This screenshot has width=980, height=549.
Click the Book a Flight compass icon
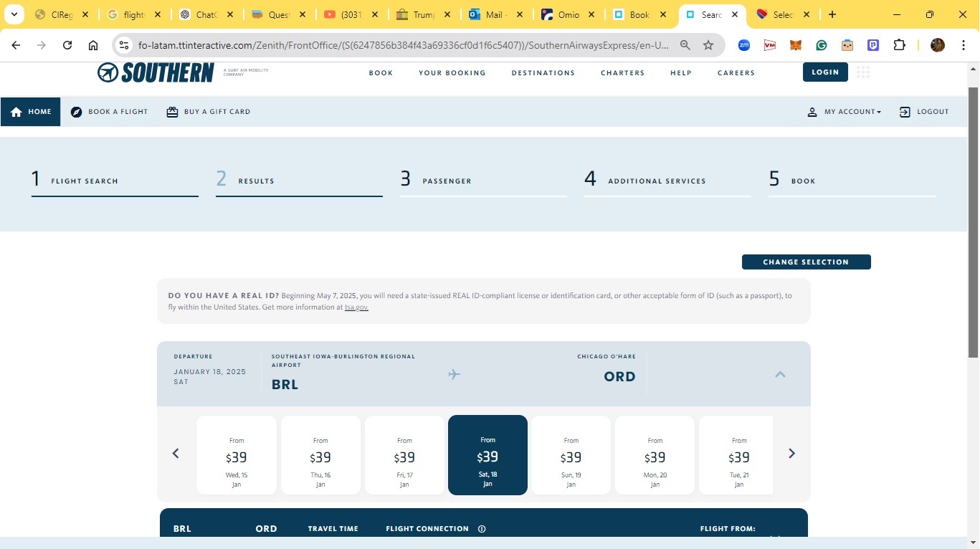click(x=76, y=112)
